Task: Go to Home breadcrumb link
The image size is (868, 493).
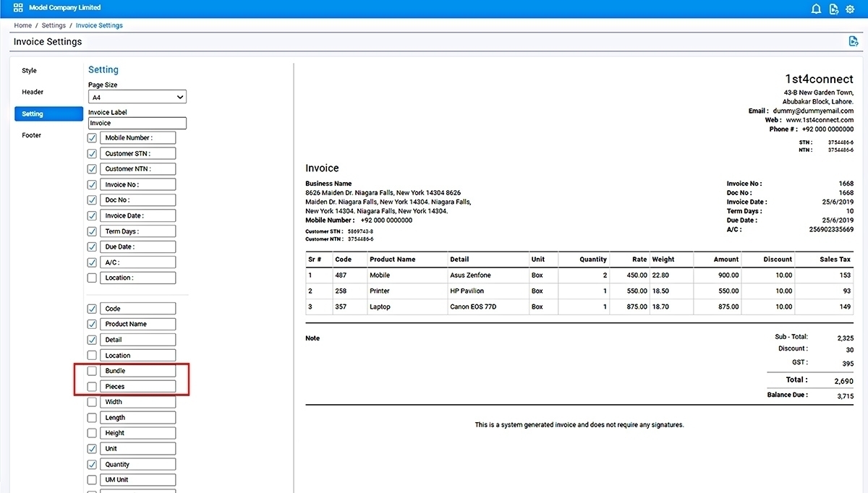Action: [23, 25]
